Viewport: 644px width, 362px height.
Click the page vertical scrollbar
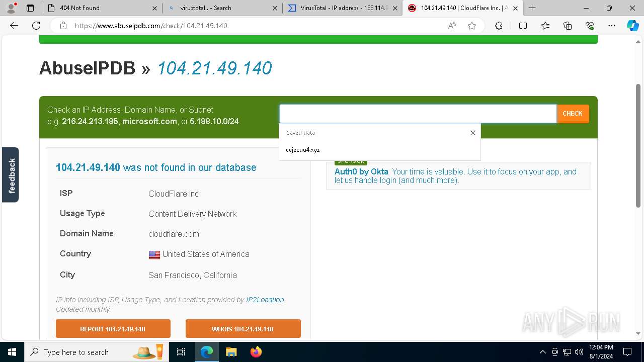[x=638, y=146]
